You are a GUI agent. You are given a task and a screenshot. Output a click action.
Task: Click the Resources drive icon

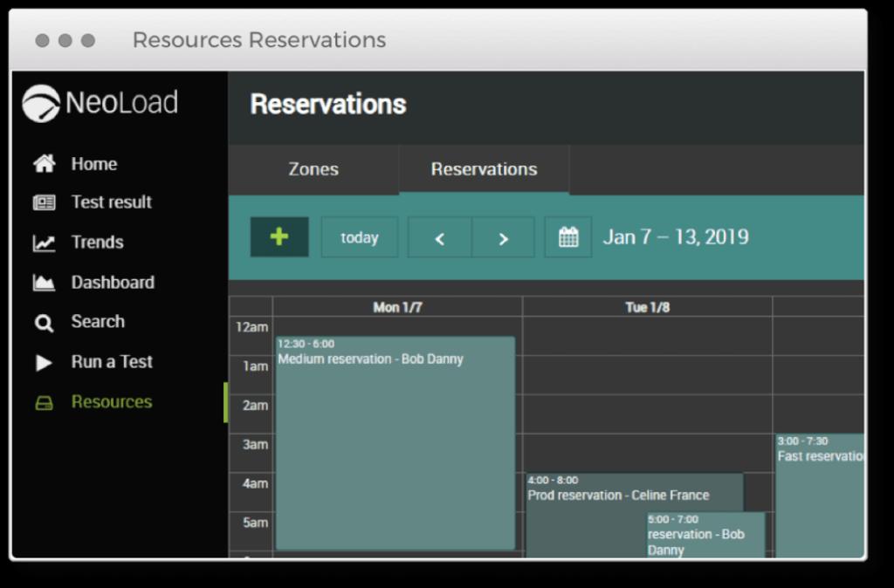coord(44,403)
